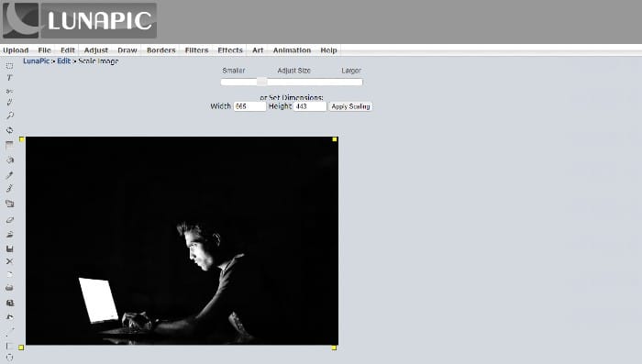The image size is (642, 364).
Task: Open the Borders menu
Action: click(x=160, y=50)
